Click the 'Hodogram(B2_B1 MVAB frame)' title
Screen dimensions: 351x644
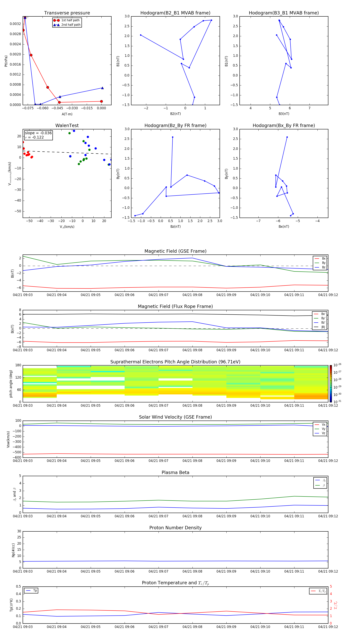(175, 13)
